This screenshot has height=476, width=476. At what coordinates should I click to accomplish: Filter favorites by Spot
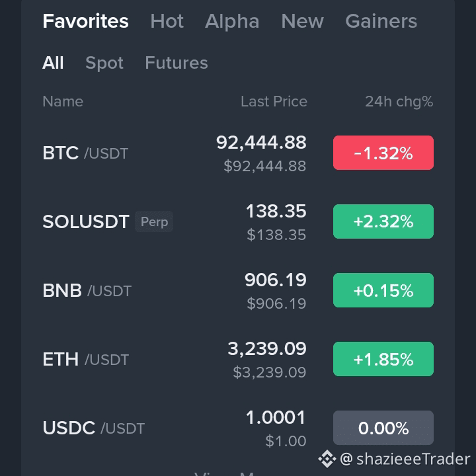104,63
